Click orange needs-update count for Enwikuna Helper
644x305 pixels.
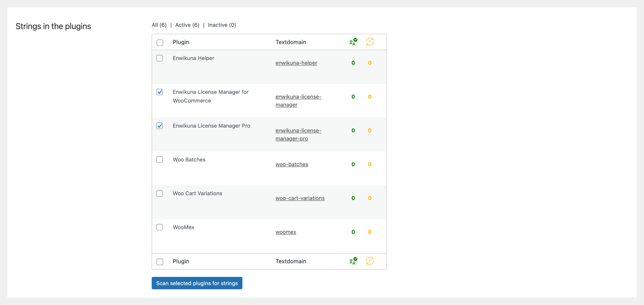coord(370,63)
